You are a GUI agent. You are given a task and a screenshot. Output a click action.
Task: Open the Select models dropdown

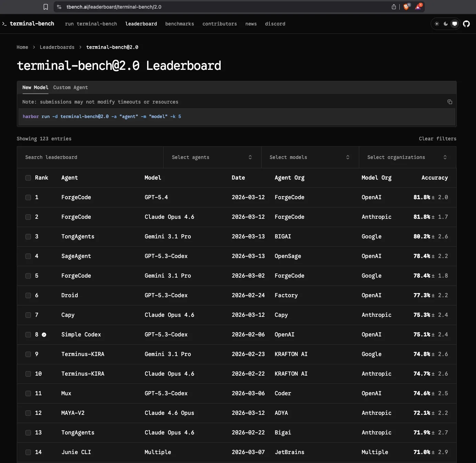310,157
